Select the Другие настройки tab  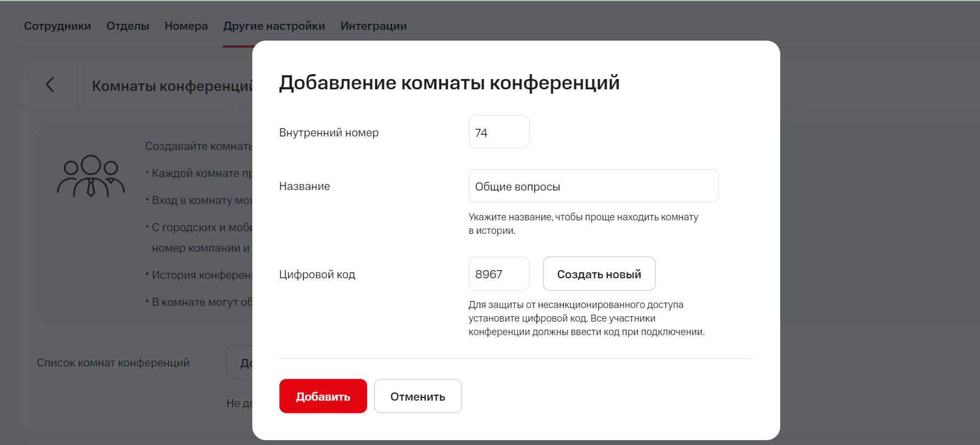point(274,26)
